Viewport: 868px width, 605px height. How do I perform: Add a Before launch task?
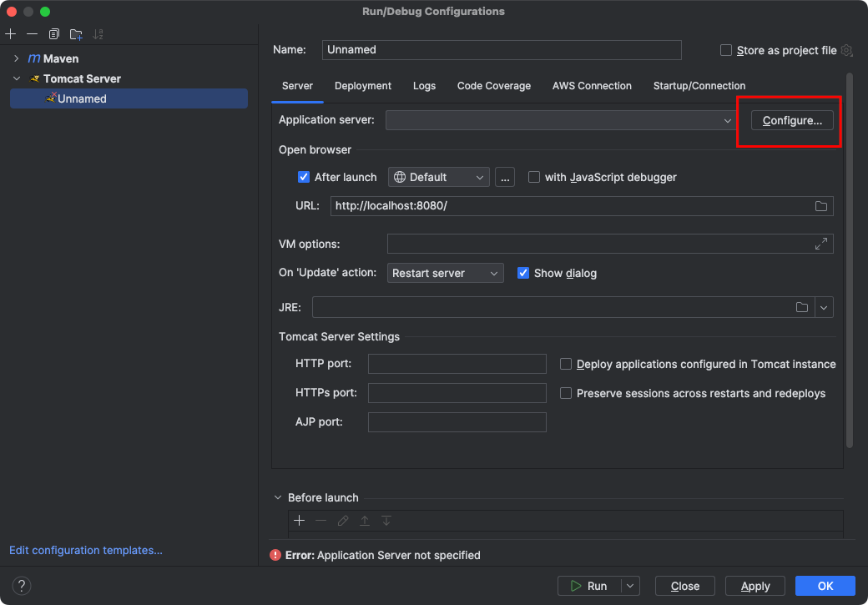pyautogui.click(x=300, y=521)
